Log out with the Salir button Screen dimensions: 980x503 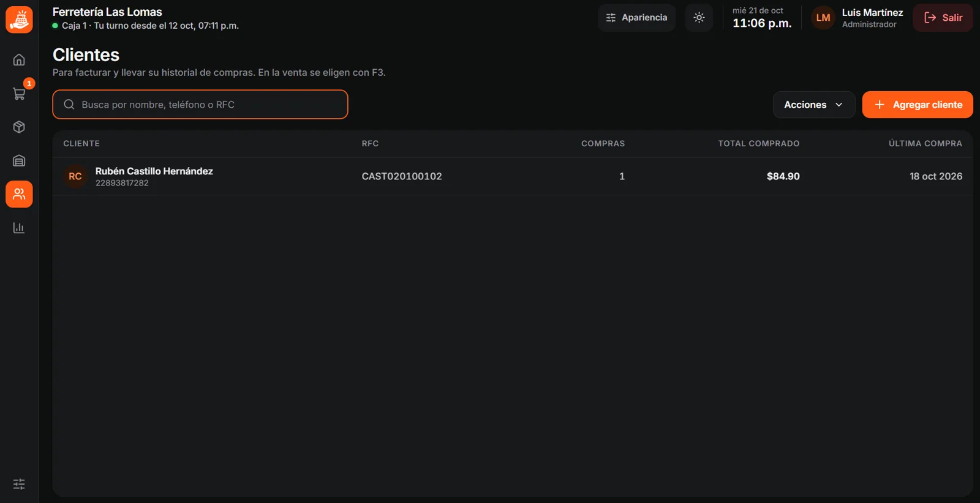point(943,18)
